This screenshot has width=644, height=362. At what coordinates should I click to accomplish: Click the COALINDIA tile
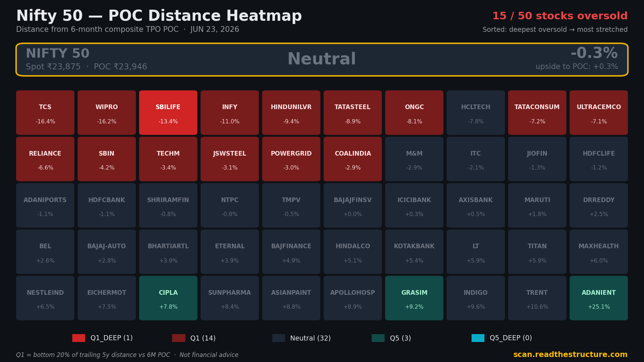pyautogui.click(x=353, y=159)
